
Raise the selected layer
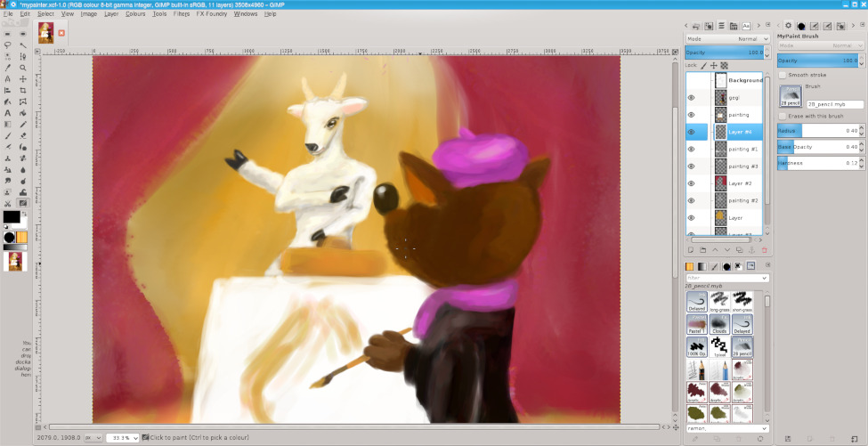pos(715,250)
